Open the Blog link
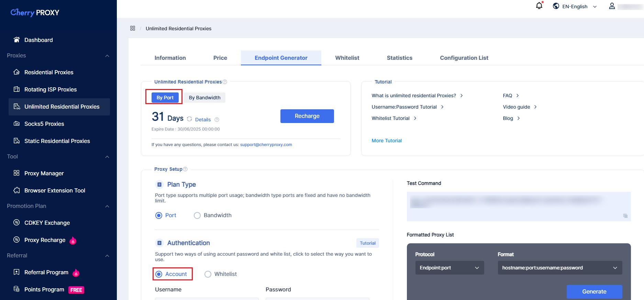Viewport: 644px width, 300px height. tap(511, 118)
